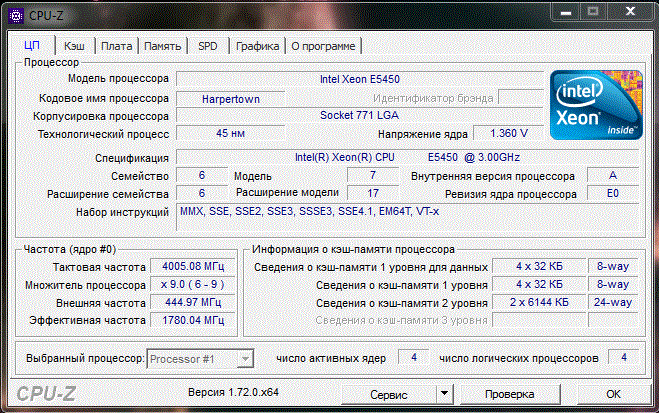
Task: Show the О программе tab
Action: point(323,46)
